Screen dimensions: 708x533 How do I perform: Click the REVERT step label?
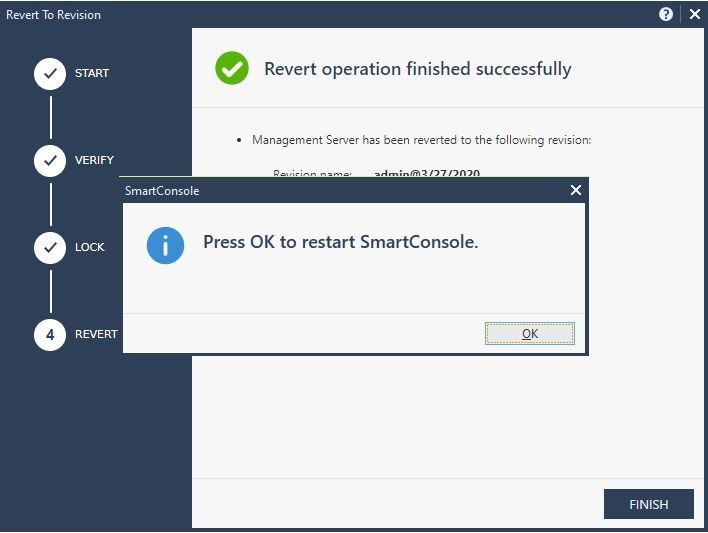coord(96,334)
